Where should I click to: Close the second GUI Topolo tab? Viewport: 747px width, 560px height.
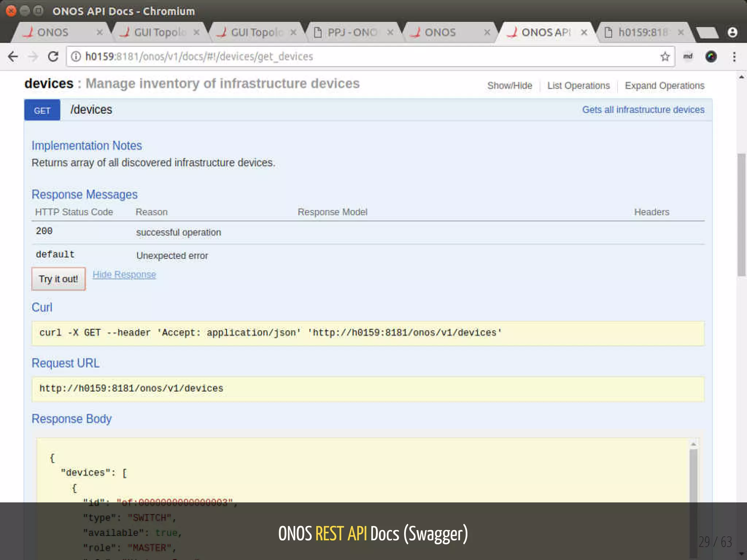[293, 32]
